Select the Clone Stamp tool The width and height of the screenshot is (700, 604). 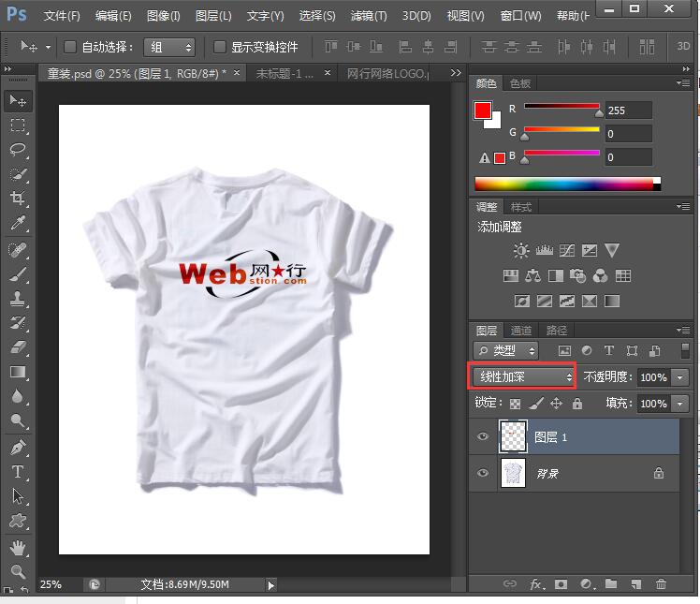[18, 298]
